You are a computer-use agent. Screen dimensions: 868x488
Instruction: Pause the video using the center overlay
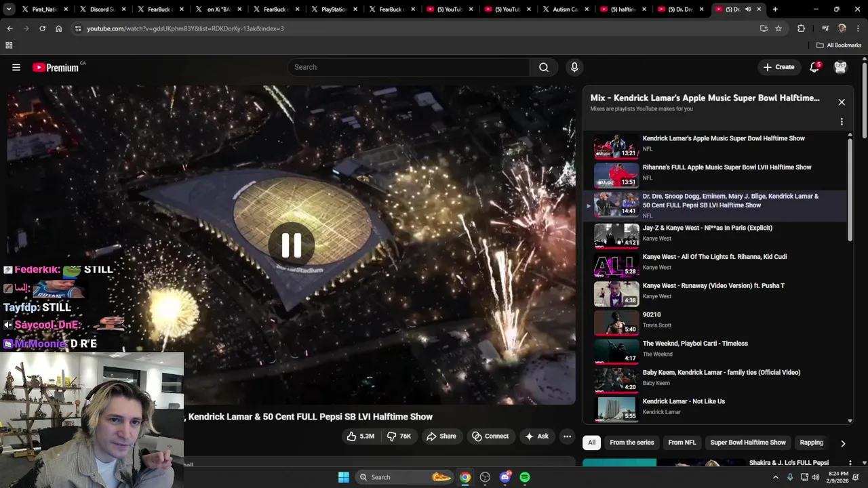pyautogui.click(x=292, y=245)
